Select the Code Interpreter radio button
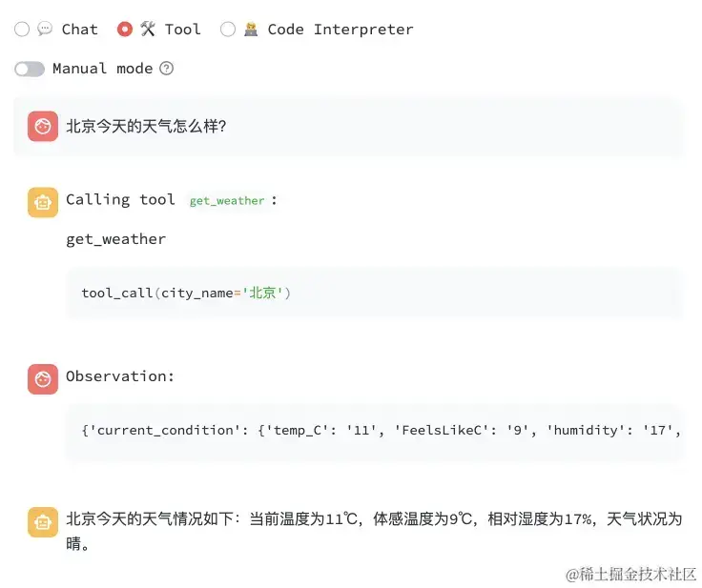This screenshot has height=588, width=702. click(x=228, y=30)
